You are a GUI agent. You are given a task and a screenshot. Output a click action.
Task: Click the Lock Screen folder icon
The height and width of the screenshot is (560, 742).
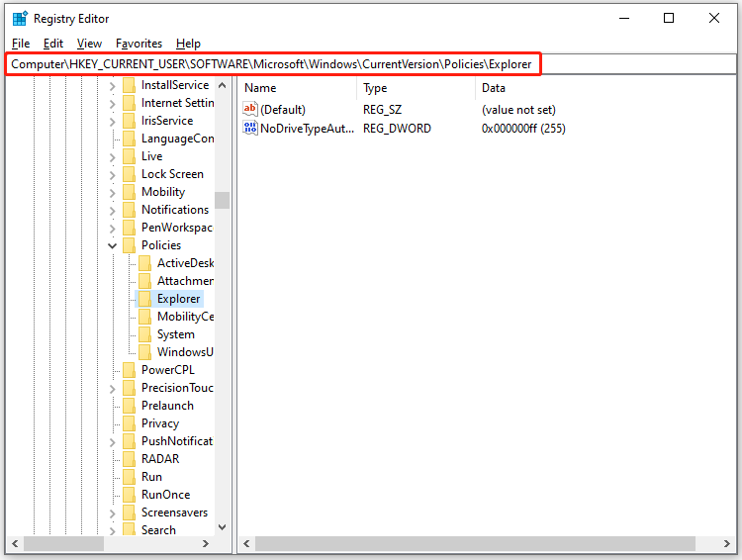coord(130,174)
